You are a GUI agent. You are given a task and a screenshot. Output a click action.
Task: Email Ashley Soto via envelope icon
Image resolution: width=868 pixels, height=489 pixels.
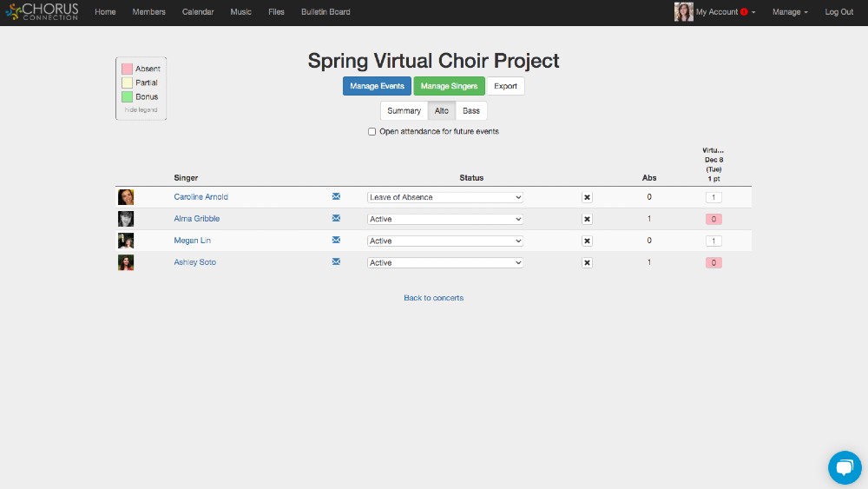point(336,261)
